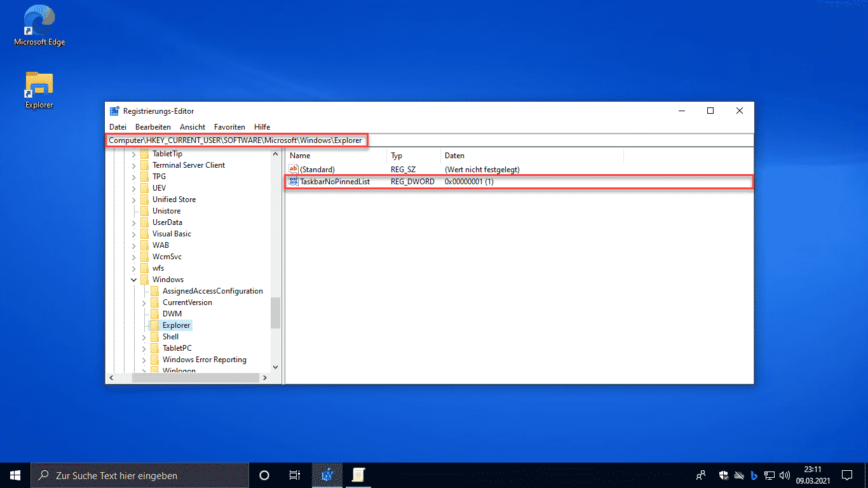The width and height of the screenshot is (868, 488).
Task: Open the Bearbeiten menu
Action: 153,127
